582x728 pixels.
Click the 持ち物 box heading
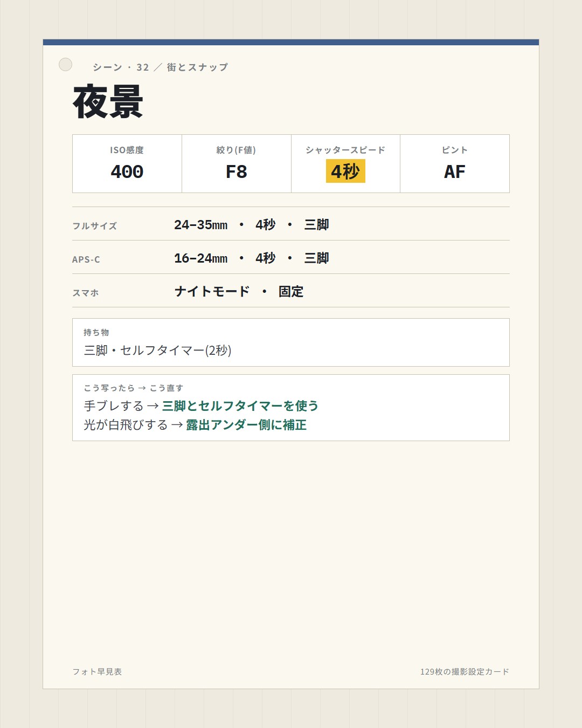[96, 332]
